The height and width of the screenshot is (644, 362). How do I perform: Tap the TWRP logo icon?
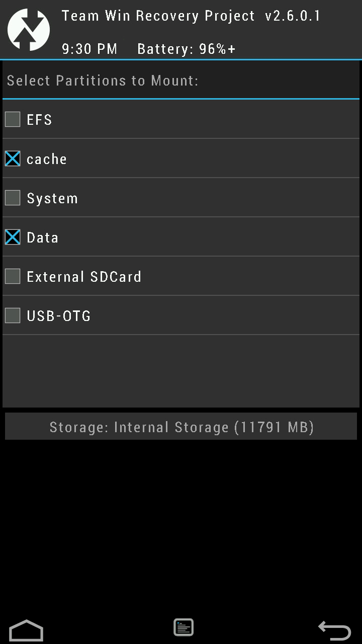click(x=29, y=29)
